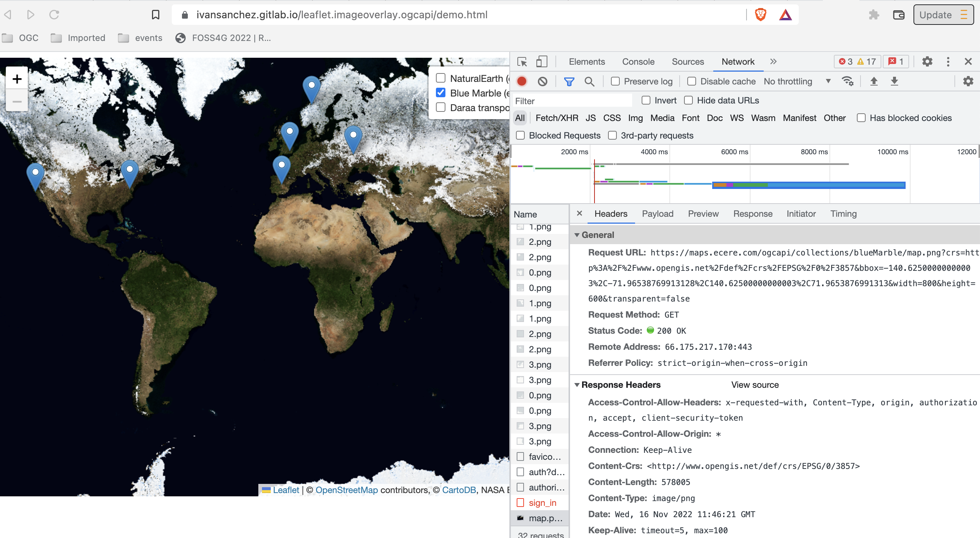Open Brave Rewards triangle icon
This screenshot has height=538, width=980.
785,15
